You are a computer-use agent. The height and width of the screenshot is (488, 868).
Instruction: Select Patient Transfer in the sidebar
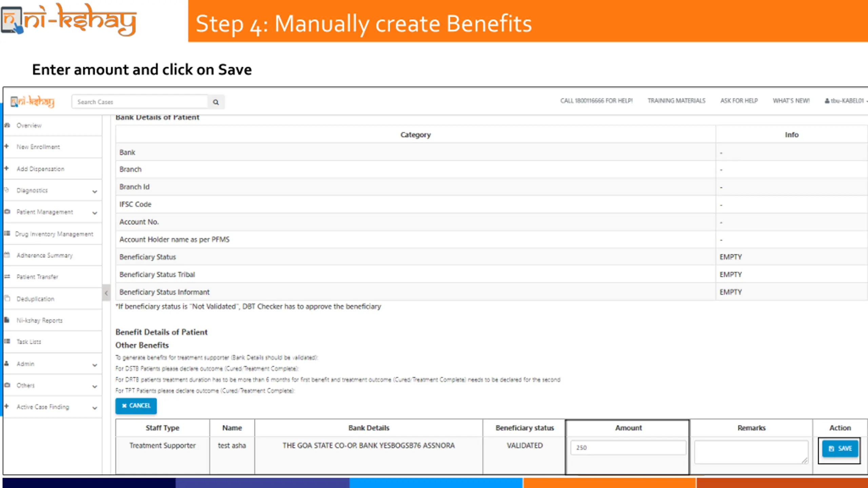coord(37,277)
